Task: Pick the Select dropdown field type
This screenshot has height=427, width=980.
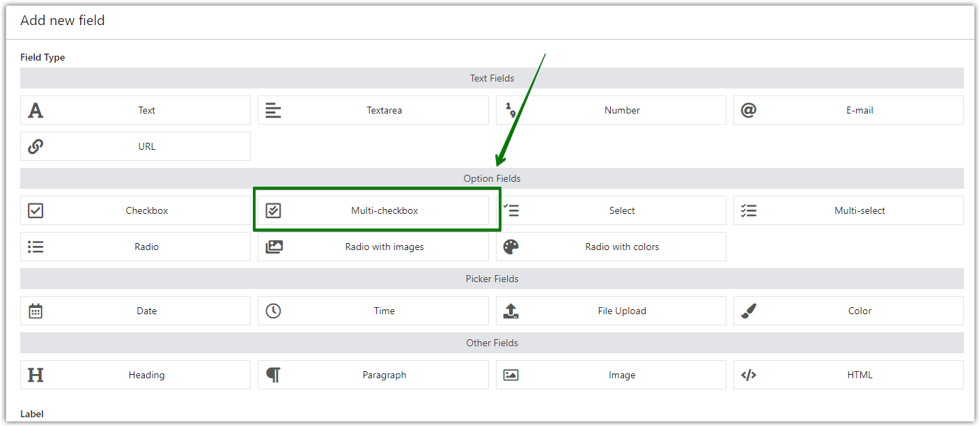Action: (611, 210)
